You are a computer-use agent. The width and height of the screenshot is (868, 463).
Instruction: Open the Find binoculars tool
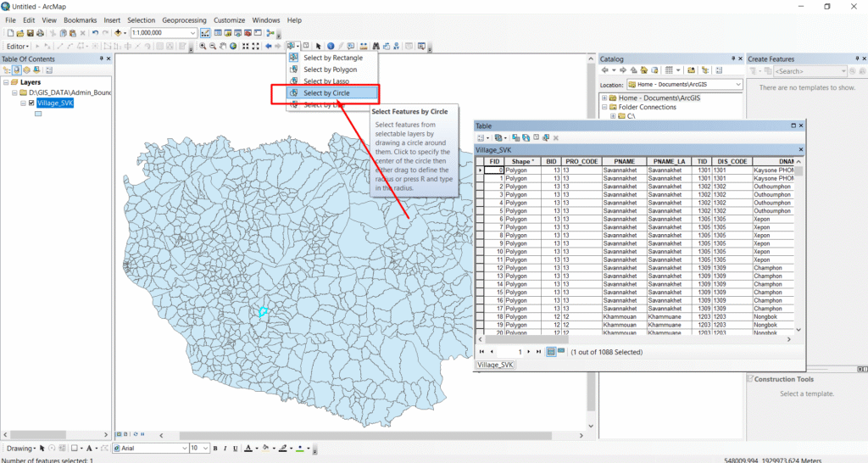pos(376,47)
